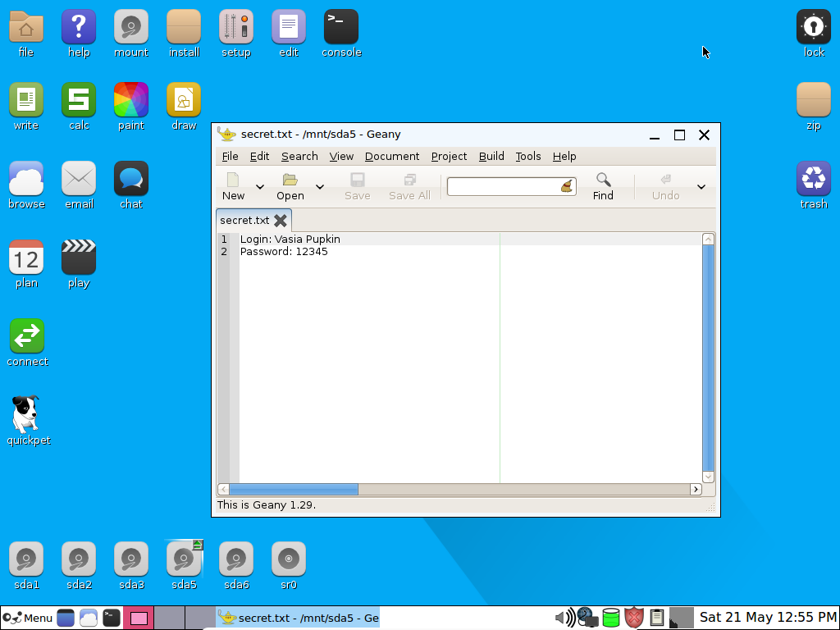Open the console desktop icon
The image size is (840, 630).
(x=341, y=27)
